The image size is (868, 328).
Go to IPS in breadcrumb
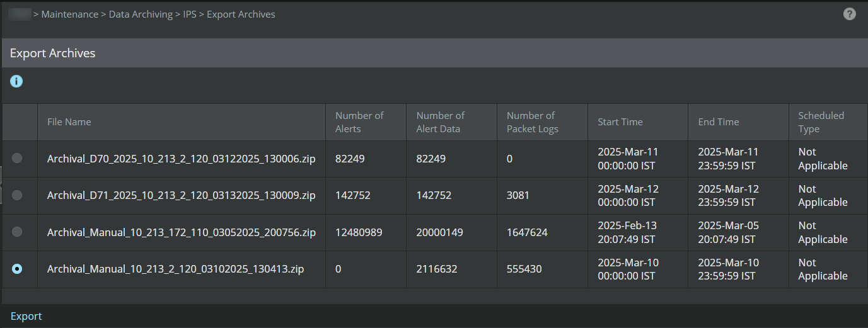190,14
